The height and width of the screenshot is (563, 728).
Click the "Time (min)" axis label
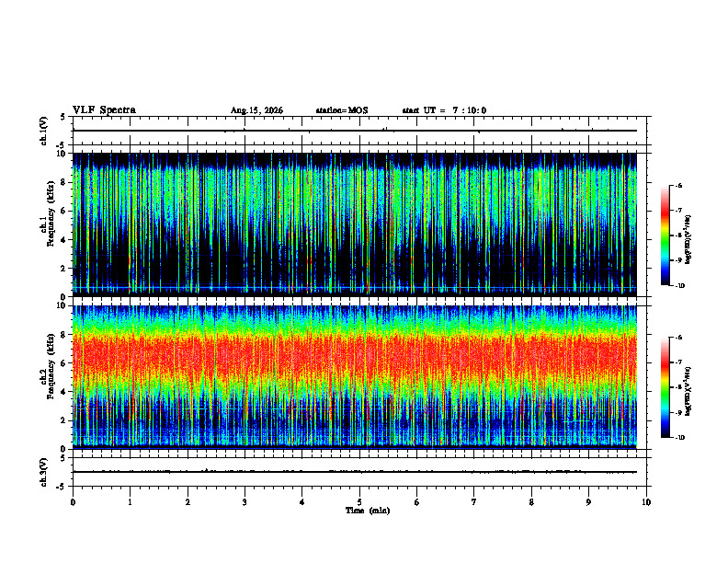click(x=368, y=511)
